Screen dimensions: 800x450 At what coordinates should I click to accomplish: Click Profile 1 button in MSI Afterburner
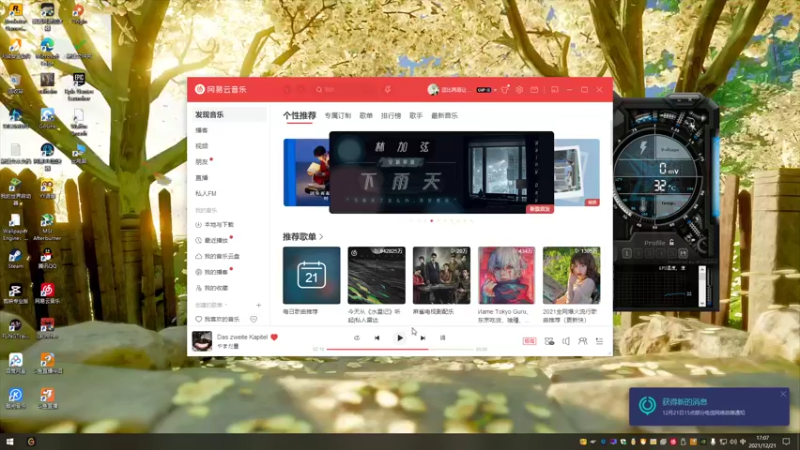pyautogui.click(x=627, y=253)
